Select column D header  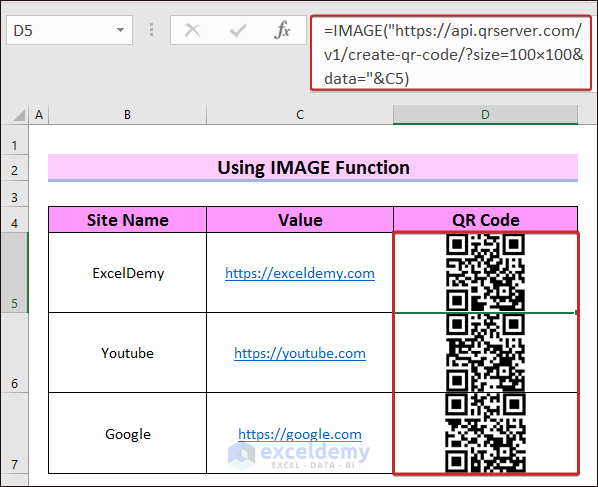[x=485, y=115]
